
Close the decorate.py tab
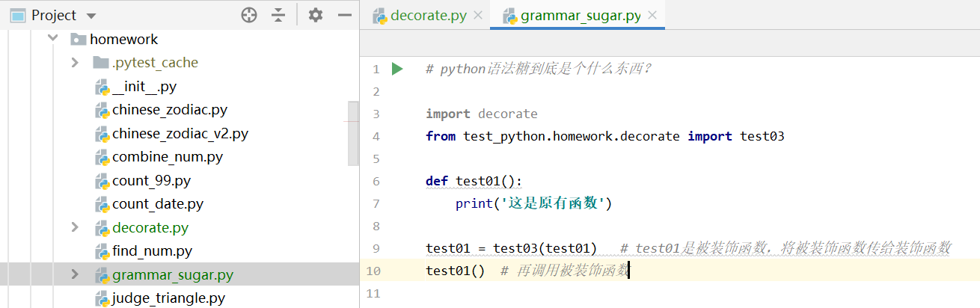[478, 15]
